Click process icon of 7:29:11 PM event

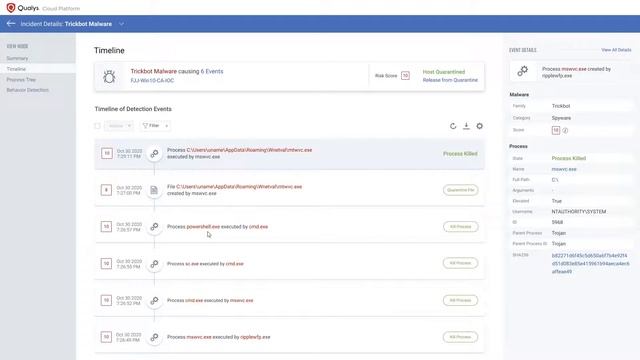154,153
